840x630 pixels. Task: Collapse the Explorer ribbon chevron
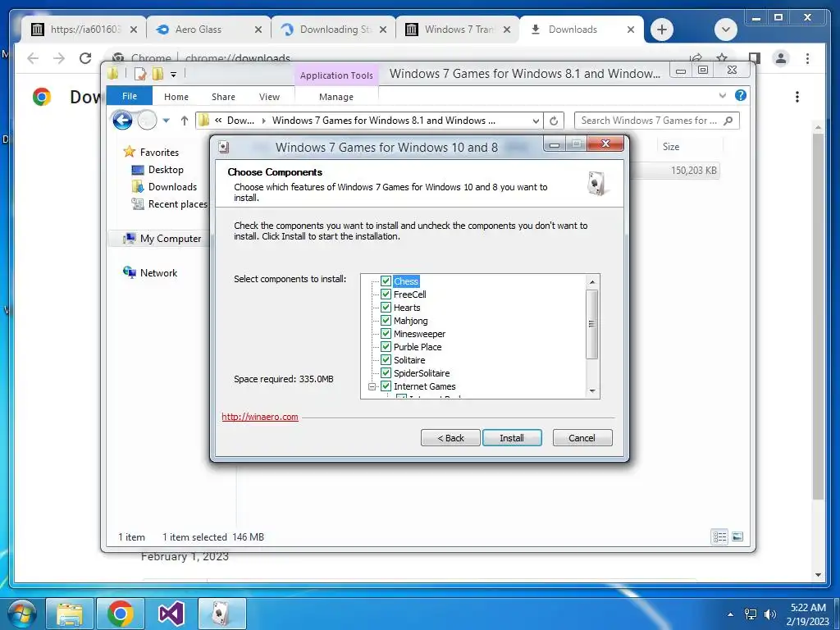pos(723,95)
